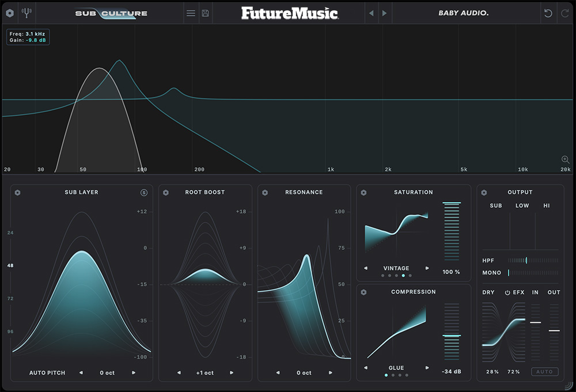Click the hexagon settings icon in the top bar
The height and width of the screenshot is (392, 576).
(x=10, y=13)
